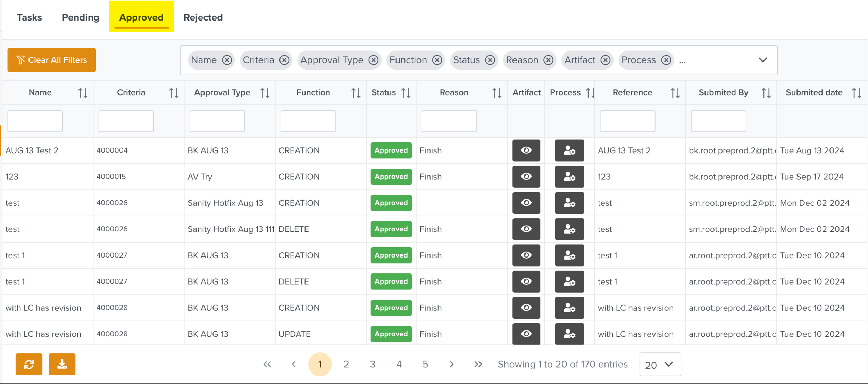Viewport: 868px width, 384px height.
Task: Expand the column filter chips dropdown
Action: click(x=762, y=60)
